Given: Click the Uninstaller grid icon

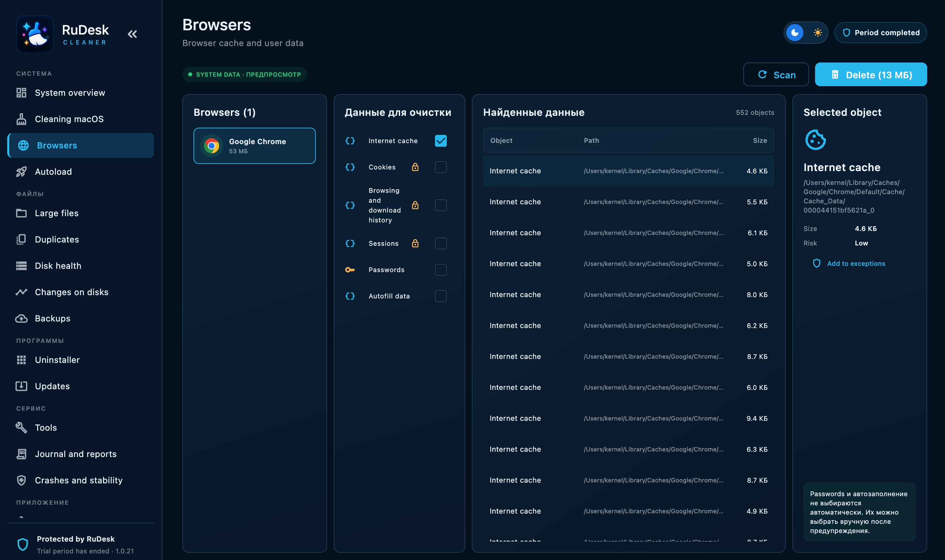Looking at the screenshot, I should [x=21, y=360].
